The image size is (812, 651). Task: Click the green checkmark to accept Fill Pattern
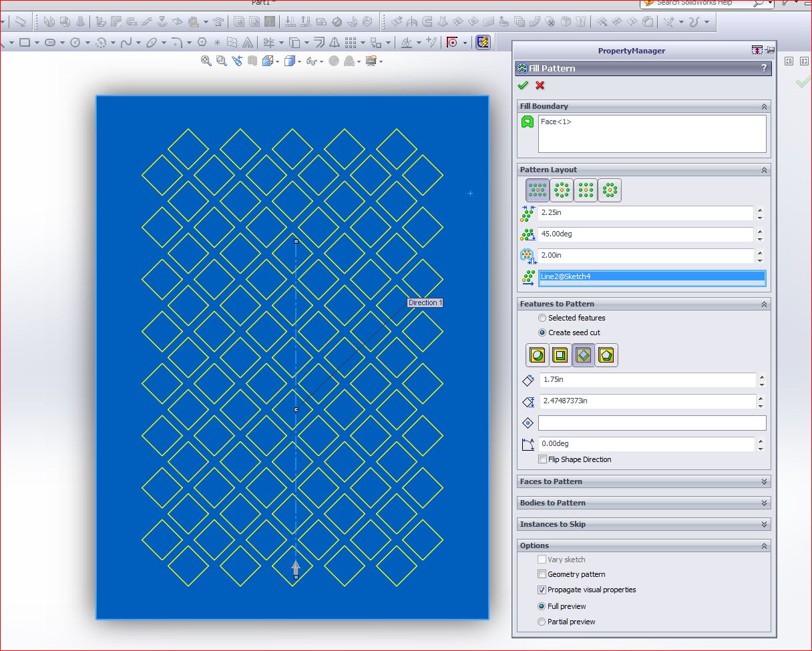point(523,85)
